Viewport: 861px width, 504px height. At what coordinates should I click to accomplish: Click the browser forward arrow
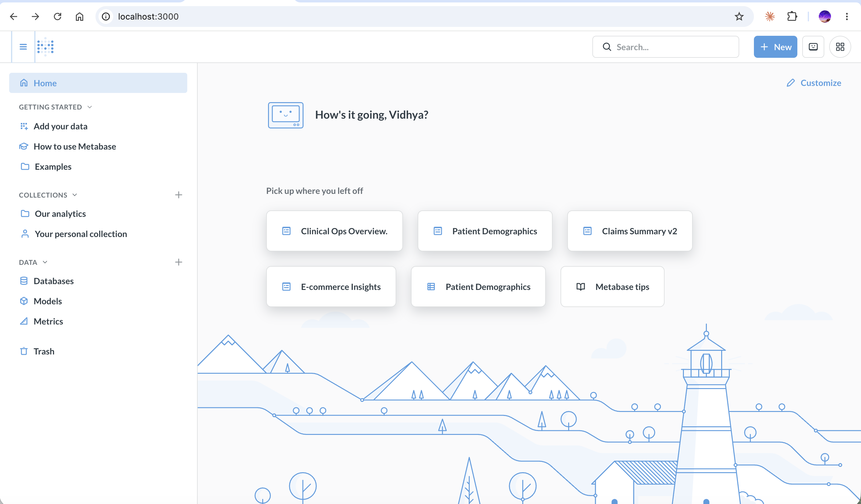click(35, 17)
